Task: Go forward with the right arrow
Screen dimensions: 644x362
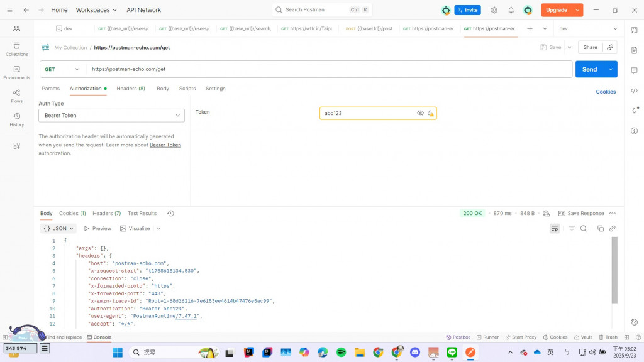Action: (41, 10)
